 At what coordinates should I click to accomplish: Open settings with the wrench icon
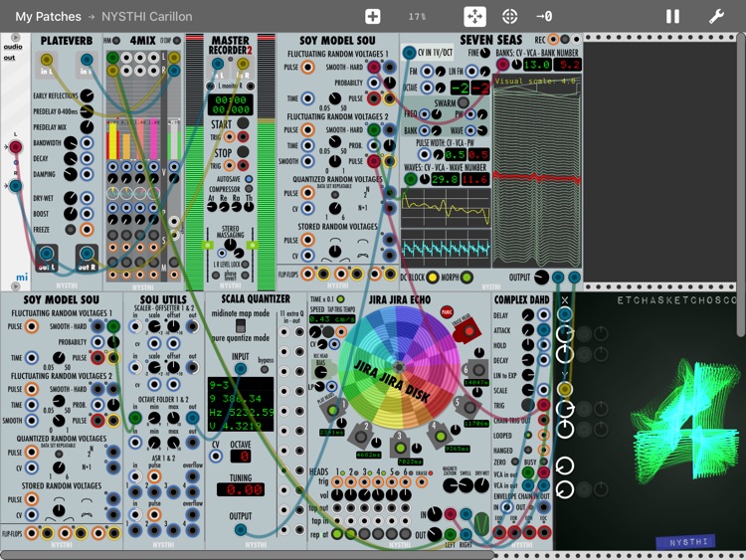[x=716, y=17]
